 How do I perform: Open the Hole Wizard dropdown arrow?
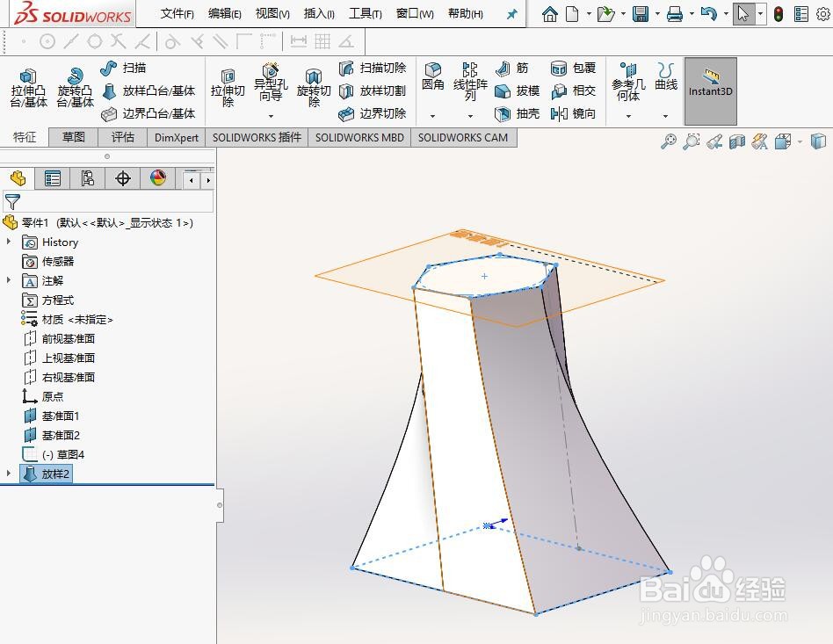(271, 116)
